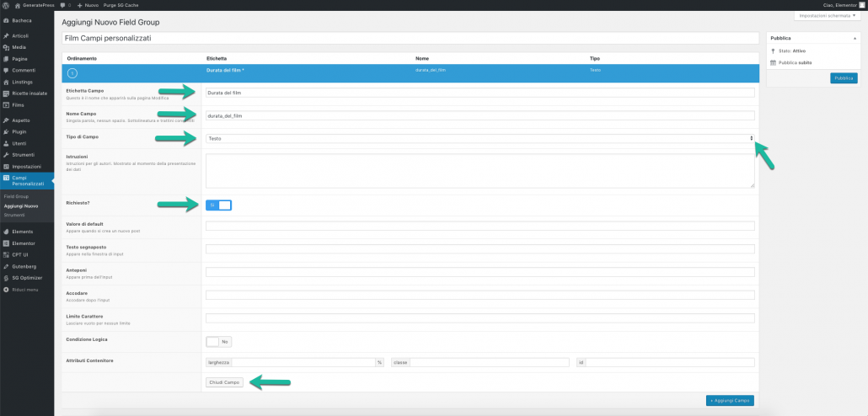The width and height of the screenshot is (868, 416).
Task: Click the Media icon in sidebar
Action: (6, 47)
